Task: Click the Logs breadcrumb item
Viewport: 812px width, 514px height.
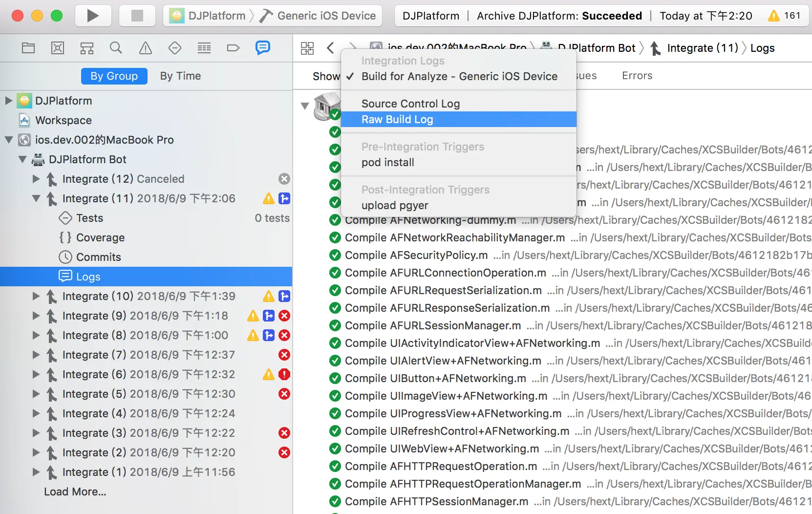Action: click(x=762, y=48)
